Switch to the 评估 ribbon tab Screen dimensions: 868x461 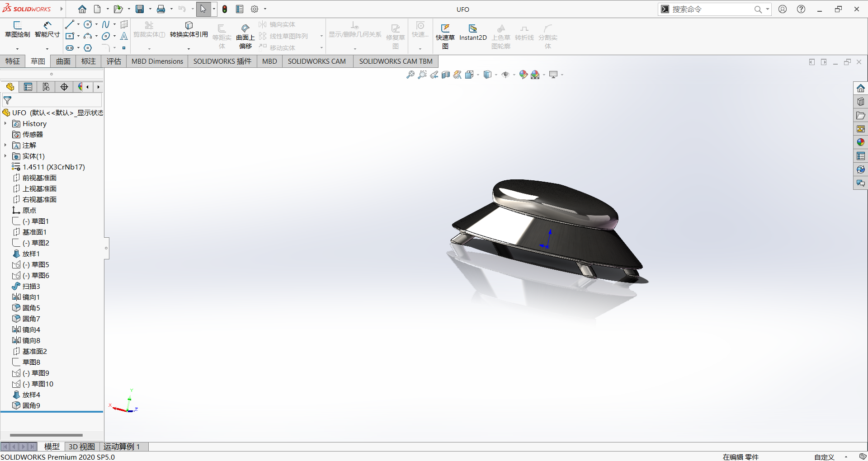[x=114, y=61]
